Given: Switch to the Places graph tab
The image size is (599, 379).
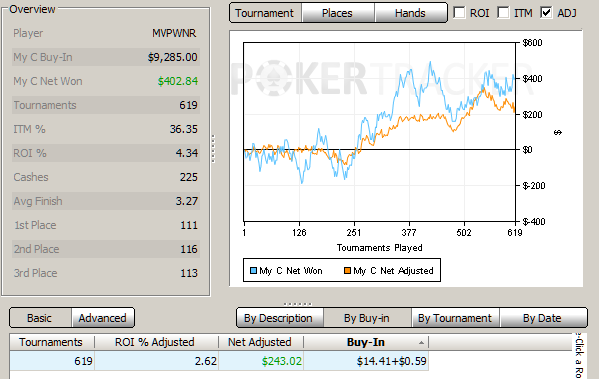Looking at the screenshot, I should (337, 13).
